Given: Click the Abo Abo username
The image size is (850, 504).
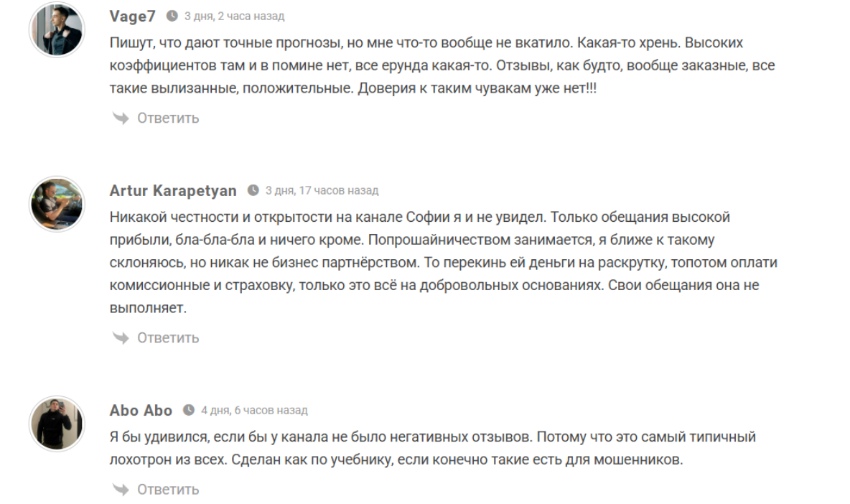Looking at the screenshot, I should (141, 410).
